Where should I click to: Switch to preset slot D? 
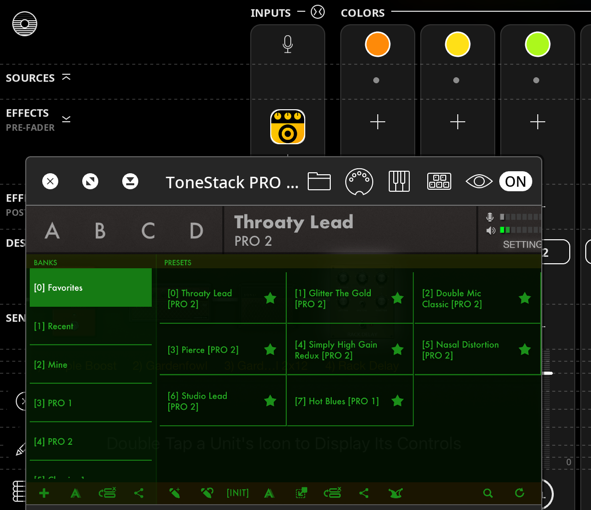click(x=196, y=231)
